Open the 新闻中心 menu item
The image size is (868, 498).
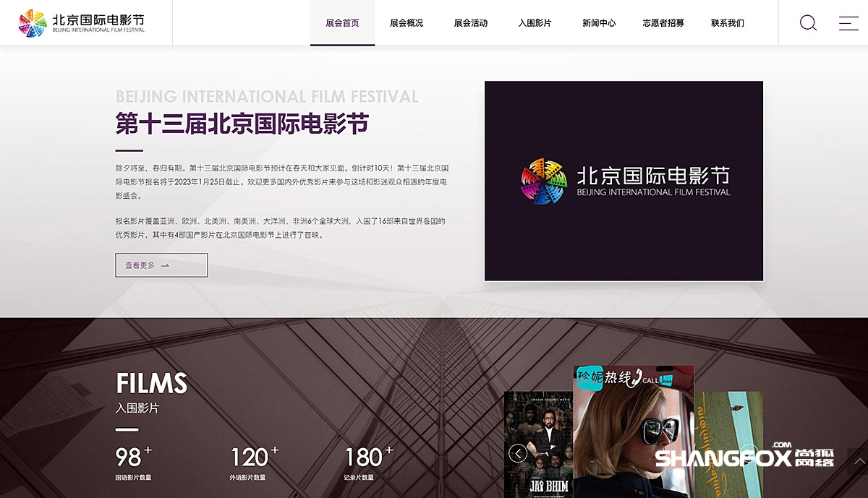click(x=599, y=23)
